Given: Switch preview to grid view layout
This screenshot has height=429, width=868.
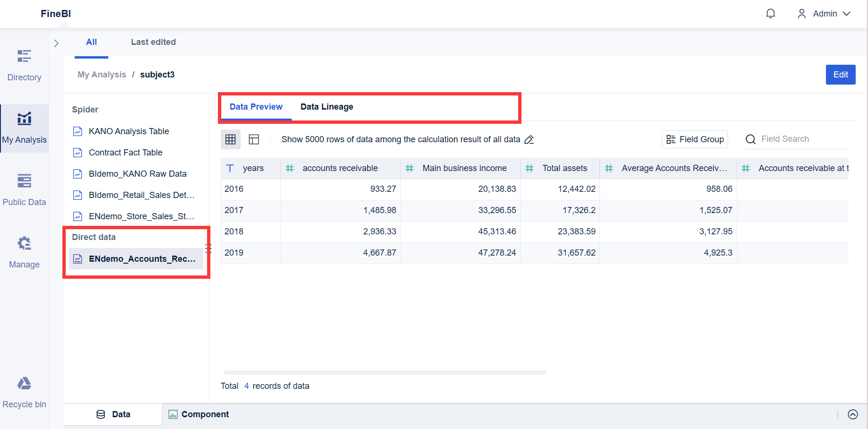Looking at the screenshot, I should (230, 139).
